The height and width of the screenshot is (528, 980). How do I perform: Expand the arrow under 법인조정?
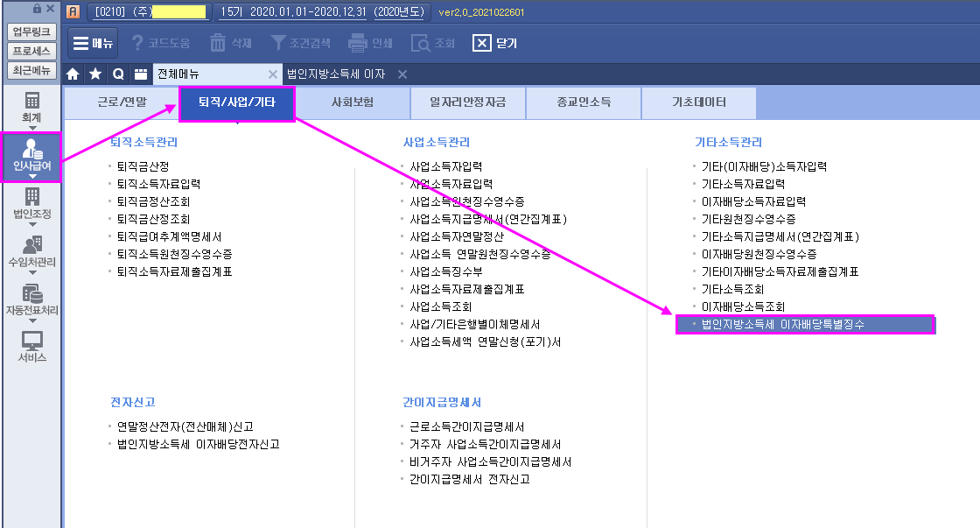[x=32, y=224]
